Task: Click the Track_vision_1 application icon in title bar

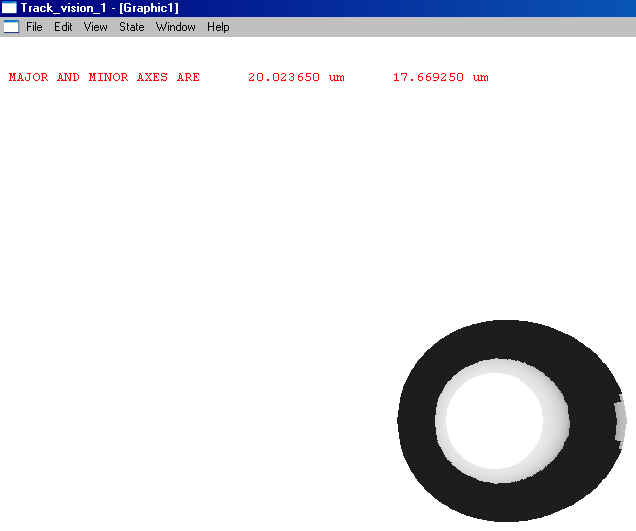Action: pos(9,8)
